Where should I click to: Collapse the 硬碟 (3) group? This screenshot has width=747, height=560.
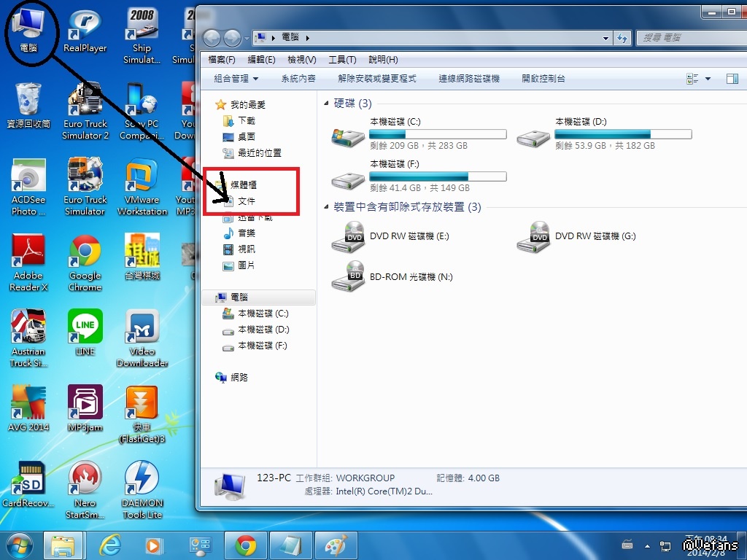(x=326, y=104)
